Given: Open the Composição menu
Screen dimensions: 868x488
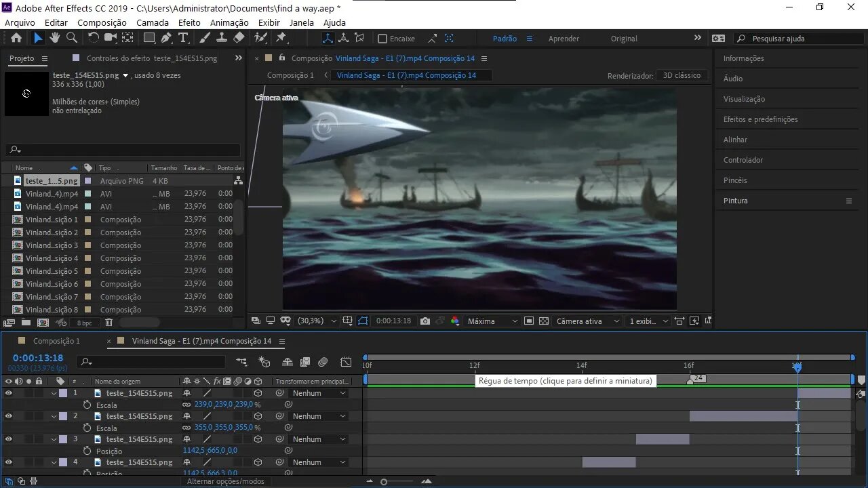Looking at the screenshot, I should coord(102,22).
